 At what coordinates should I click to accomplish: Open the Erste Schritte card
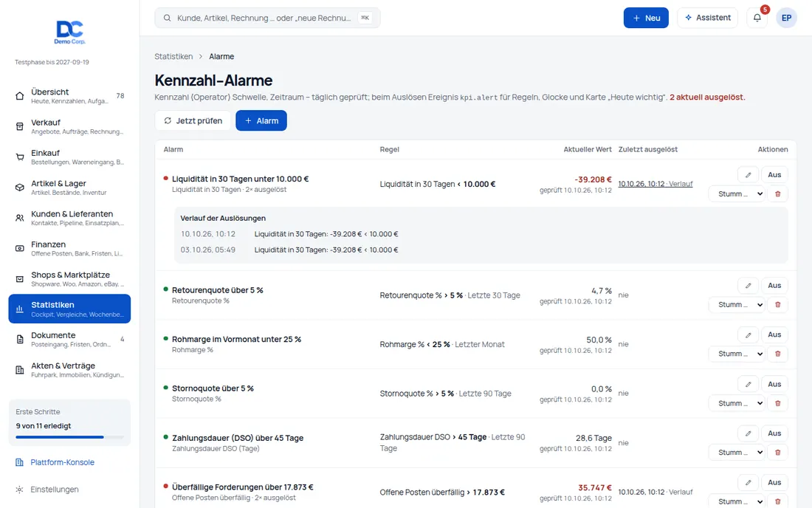[69, 422]
